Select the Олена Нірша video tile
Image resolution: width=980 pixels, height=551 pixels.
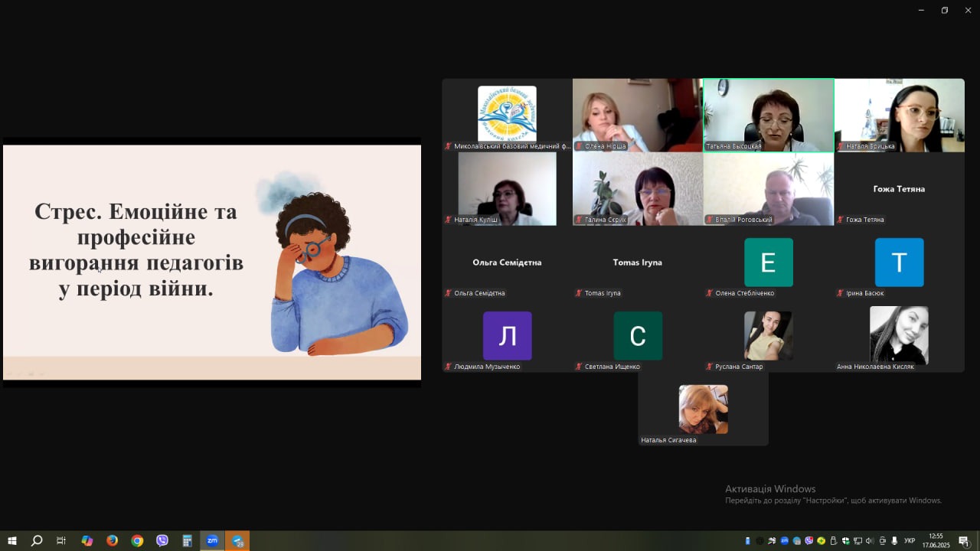637,115
